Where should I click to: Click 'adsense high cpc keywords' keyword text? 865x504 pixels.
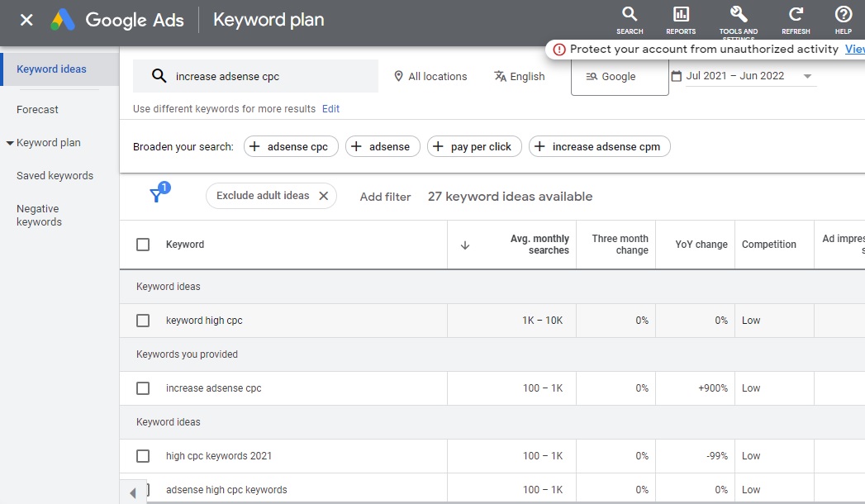226,490
